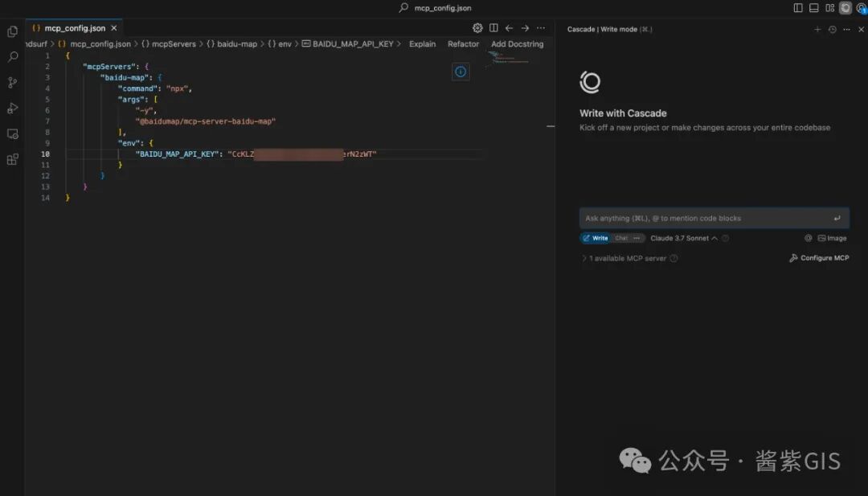Image resolution: width=868 pixels, height=496 pixels.
Task: Click the Explain code action
Action: (x=423, y=43)
